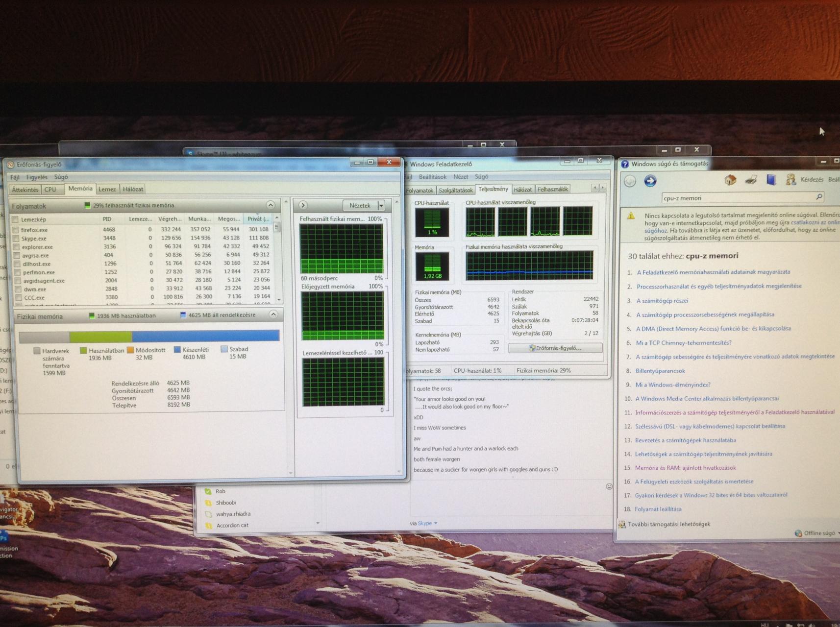Click the Task Manager tab scroll left arrow
840x627 pixels.
click(x=595, y=188)
